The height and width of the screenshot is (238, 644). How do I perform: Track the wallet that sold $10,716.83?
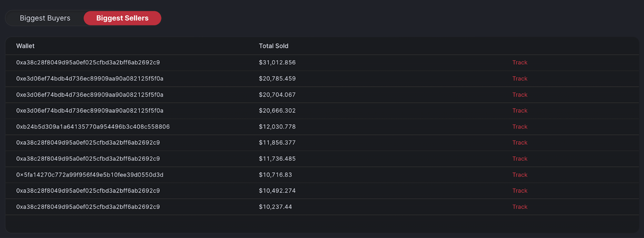(x=520, y=175)
